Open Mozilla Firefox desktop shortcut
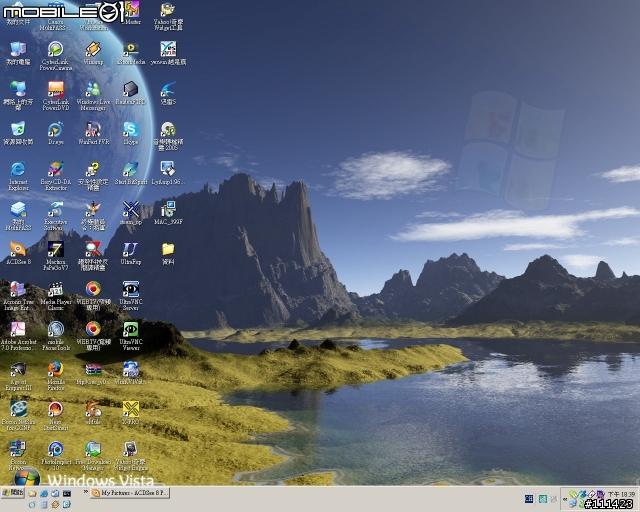Screen dimensions: 640x512 (x=56, y=376)
